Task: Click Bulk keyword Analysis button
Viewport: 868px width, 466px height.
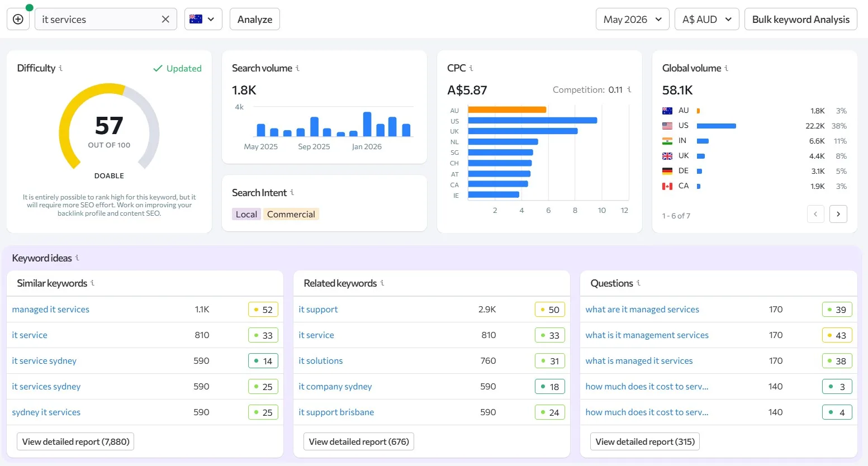Action: (800, 19)
